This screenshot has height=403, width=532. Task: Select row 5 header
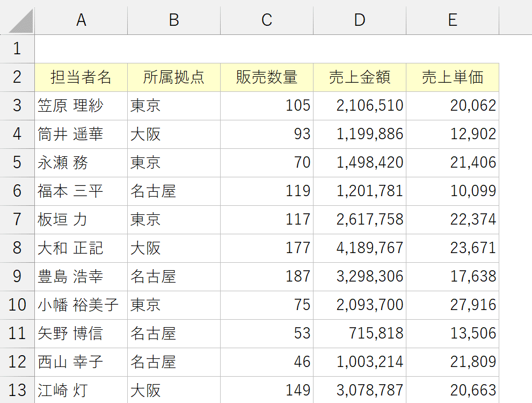(x=17, y=163)
